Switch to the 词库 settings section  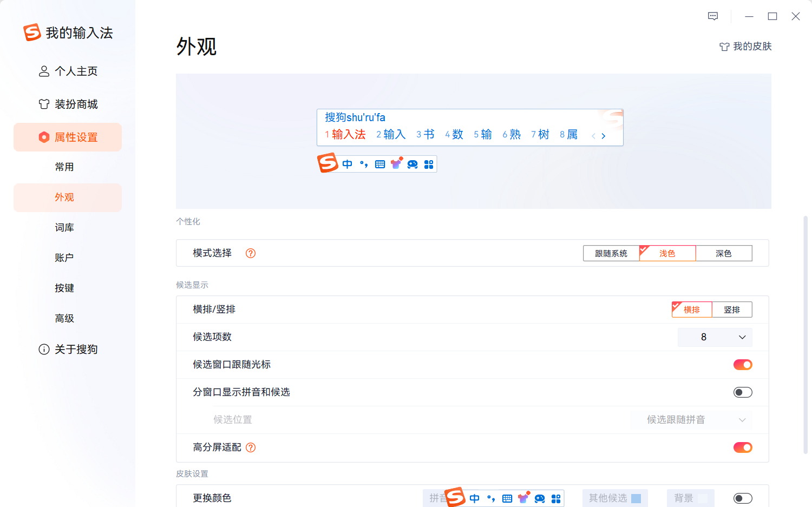coord(64,227)
